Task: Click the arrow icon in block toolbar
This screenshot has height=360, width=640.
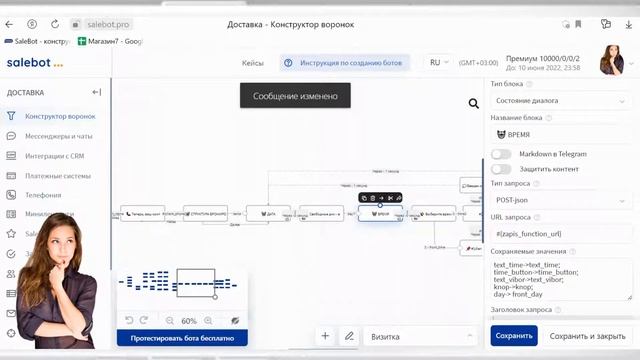Action: tap(381, 198)
